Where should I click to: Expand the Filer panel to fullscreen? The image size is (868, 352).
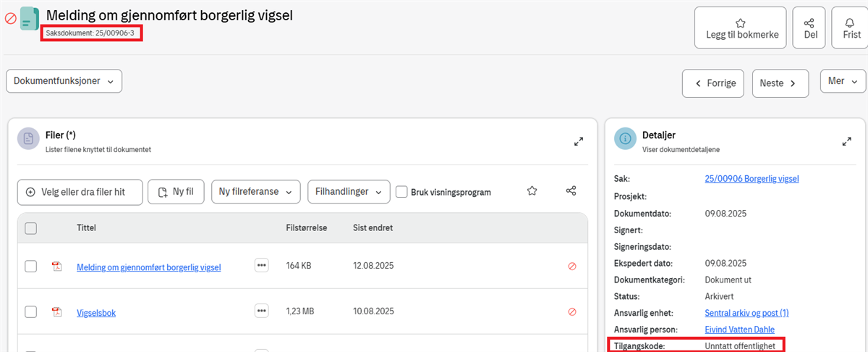(579, 142)
